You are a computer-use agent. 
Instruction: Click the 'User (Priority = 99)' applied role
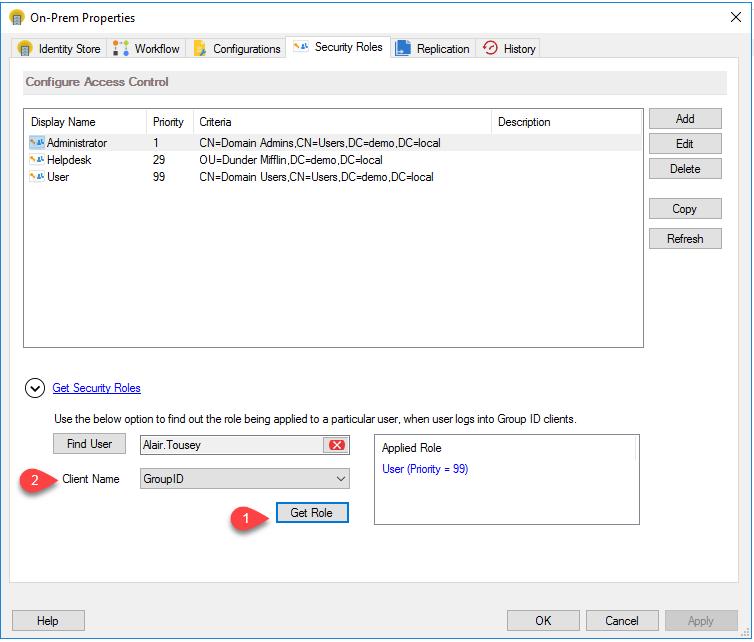tap(425, 469)
